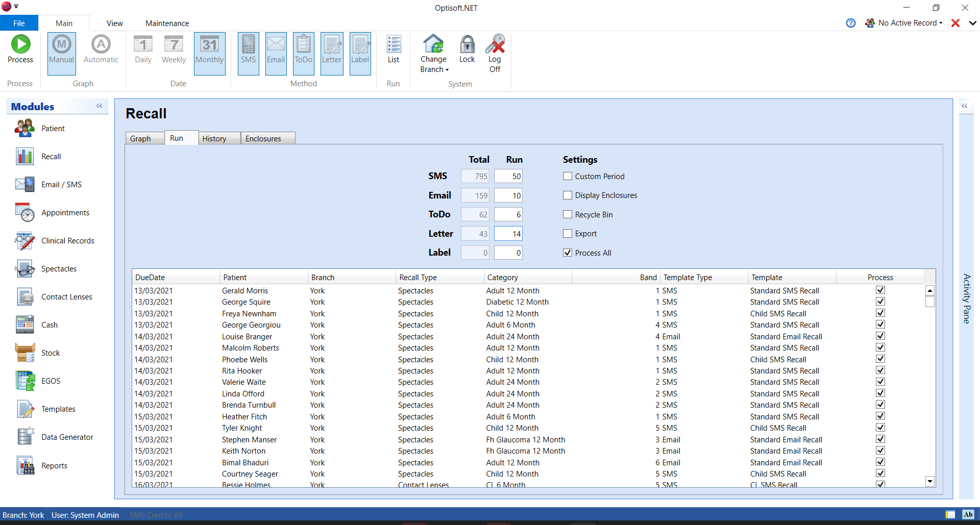Switch to the History tab

pos(219,138)
